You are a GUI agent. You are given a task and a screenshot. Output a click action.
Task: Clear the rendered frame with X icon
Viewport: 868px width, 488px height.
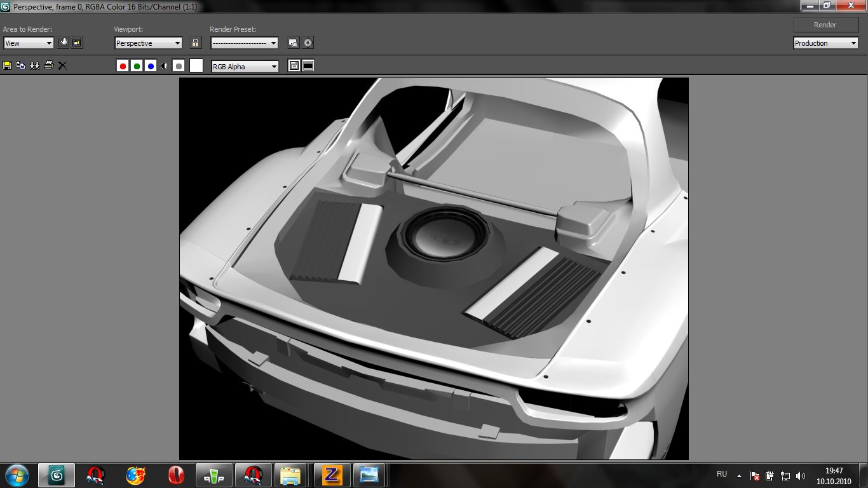click(62, 65)
